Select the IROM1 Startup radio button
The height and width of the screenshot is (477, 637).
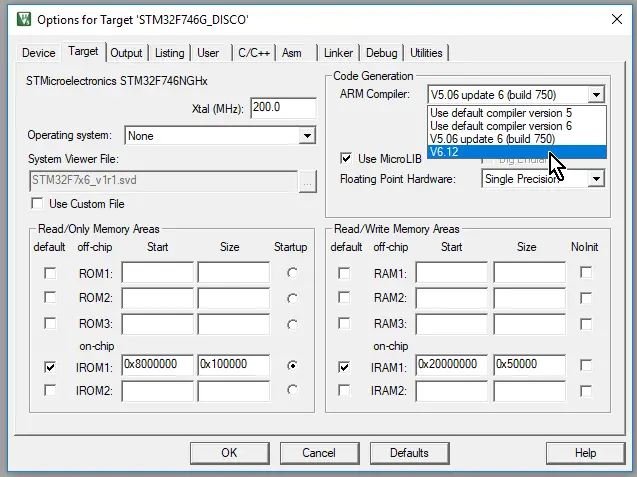tap(291, 367)
